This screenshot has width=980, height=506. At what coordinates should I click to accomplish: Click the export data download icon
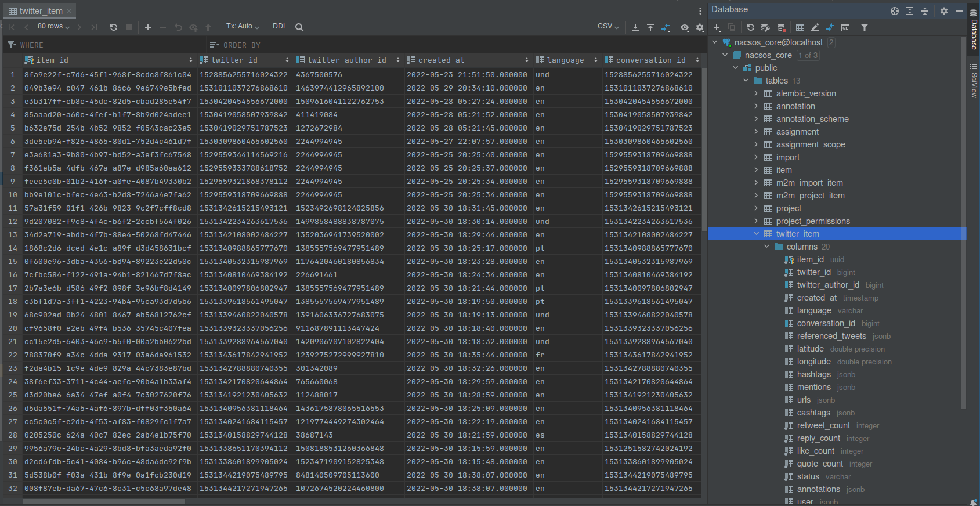[x=635, y=27]
